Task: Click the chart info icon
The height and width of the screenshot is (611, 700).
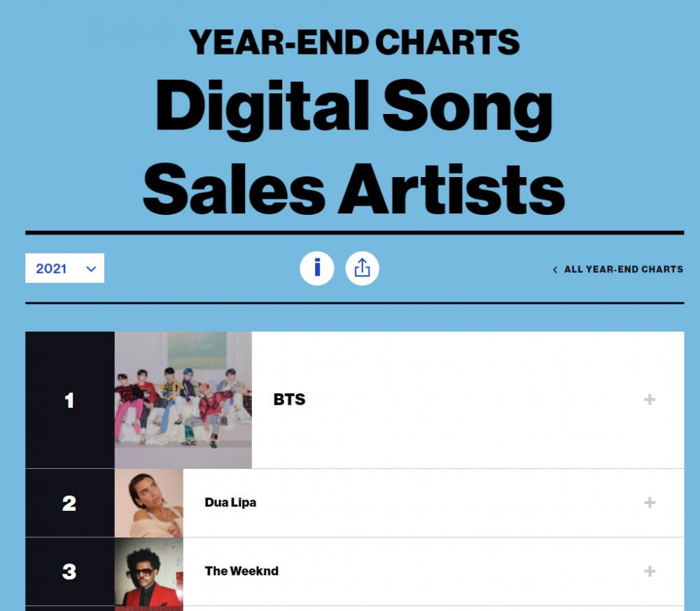Action: [316, 268]
